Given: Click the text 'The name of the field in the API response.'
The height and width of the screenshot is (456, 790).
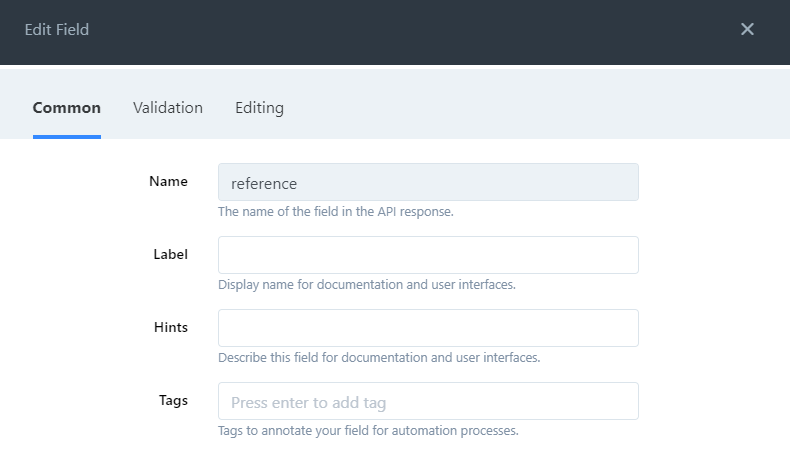Looking at the screenshot, I should [336, 212].
